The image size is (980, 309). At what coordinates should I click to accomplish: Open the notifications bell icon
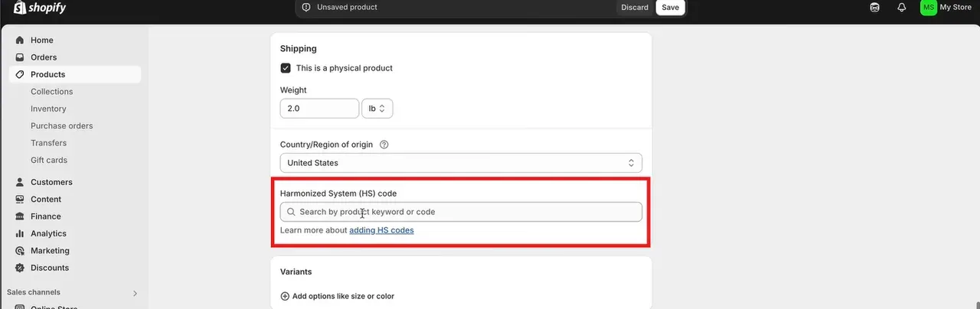pyautogui.click(x=902, y=8)
